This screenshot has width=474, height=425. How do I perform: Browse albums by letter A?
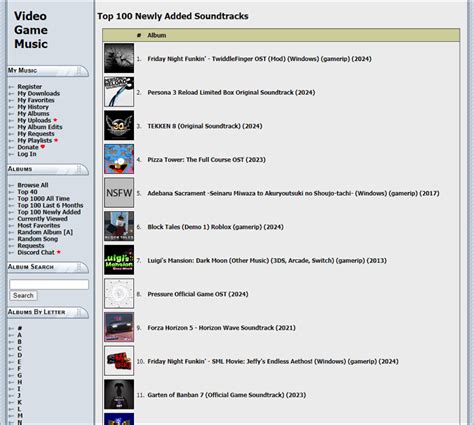tap(19, 335)
